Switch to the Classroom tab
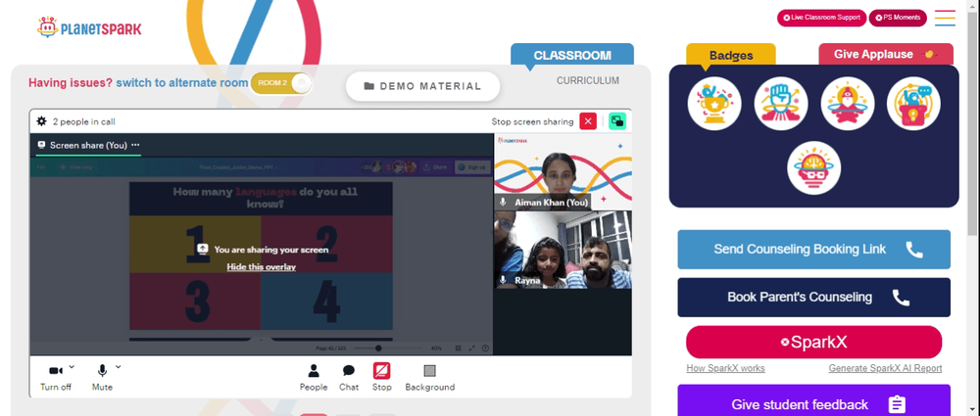Viewport: 980px width, 416px height. pyautogui.click(x=572, y=55)
